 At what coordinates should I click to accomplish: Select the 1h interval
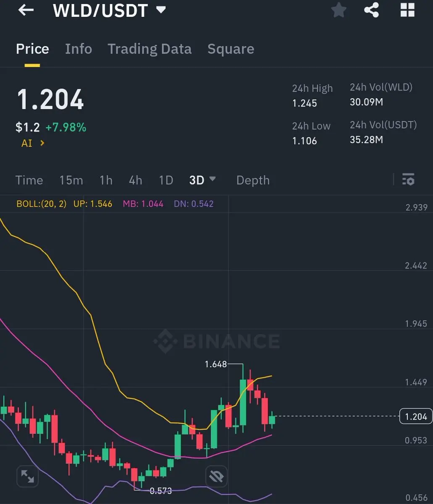(106, 180)
